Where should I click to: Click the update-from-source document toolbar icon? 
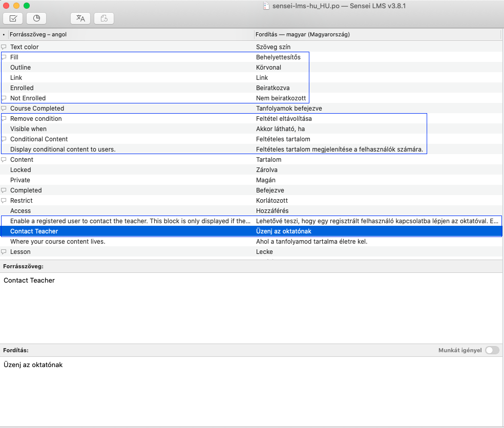[x=103, y=18]
